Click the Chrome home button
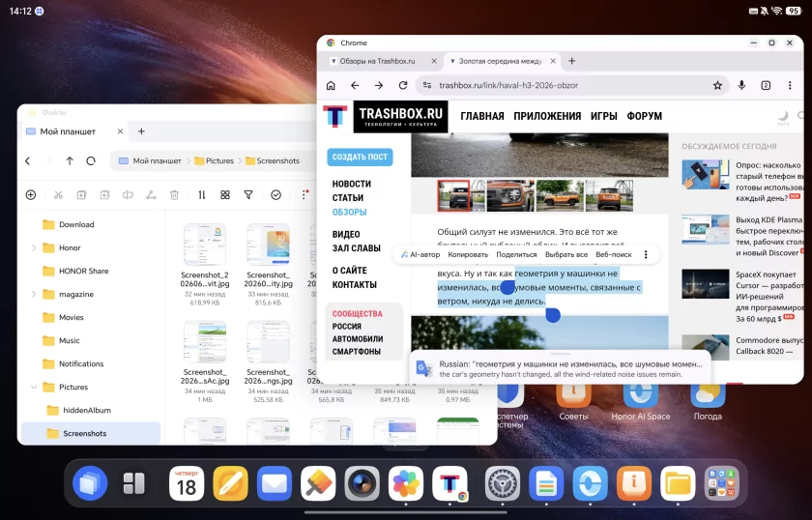Screen dimensions: 812x520 coord(331,85)
